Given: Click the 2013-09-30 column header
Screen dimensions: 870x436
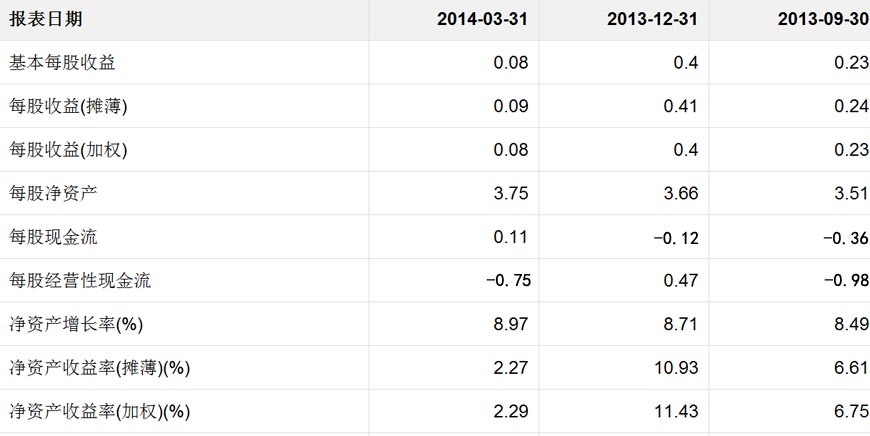Looking at the screenshot, I should (823, 19).
